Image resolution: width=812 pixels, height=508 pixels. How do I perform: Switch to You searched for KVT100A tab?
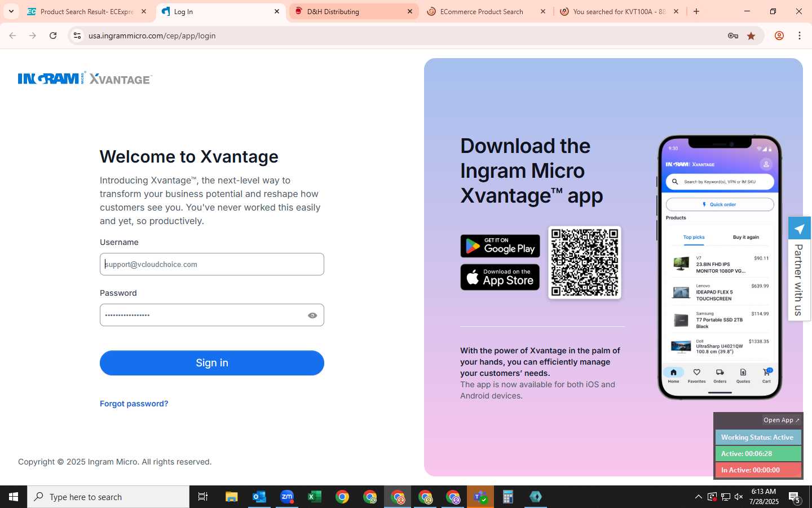(x=619, y=11)
